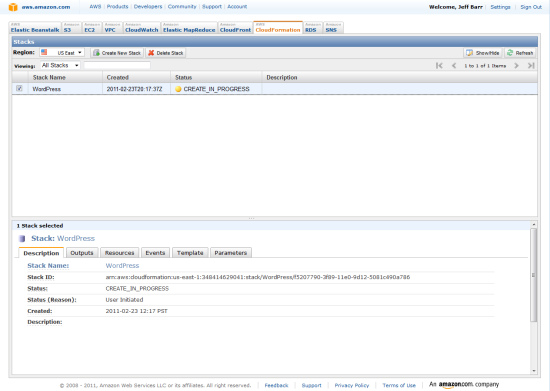
Task: Go to first page of stacks
Action: (x=439, y=66)
